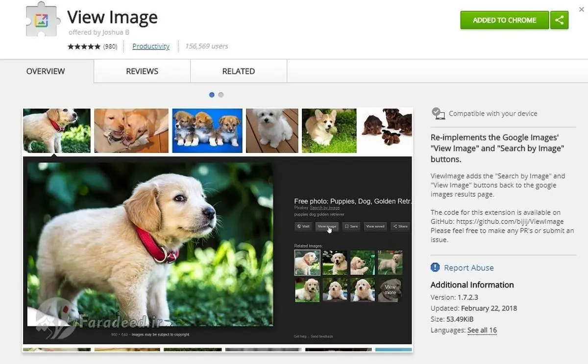Click the rating count (980)

click(110, 47)
